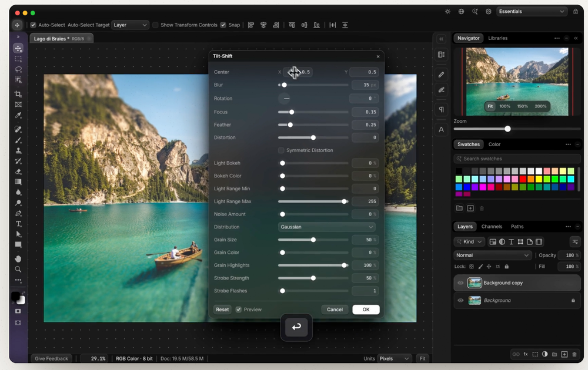Open the Layers panel options menu
This screenshot has width=588, height=370.
click(x=568, y=227)
